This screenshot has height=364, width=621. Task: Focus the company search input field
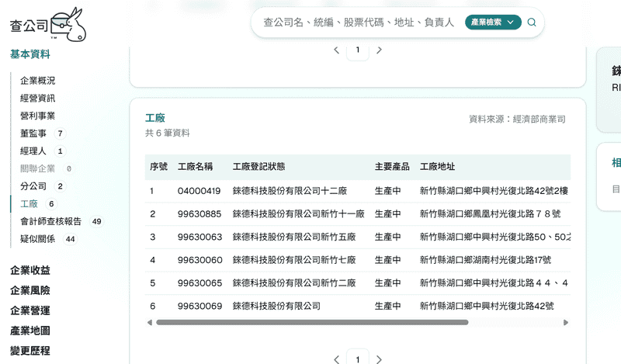coord(359,23)
